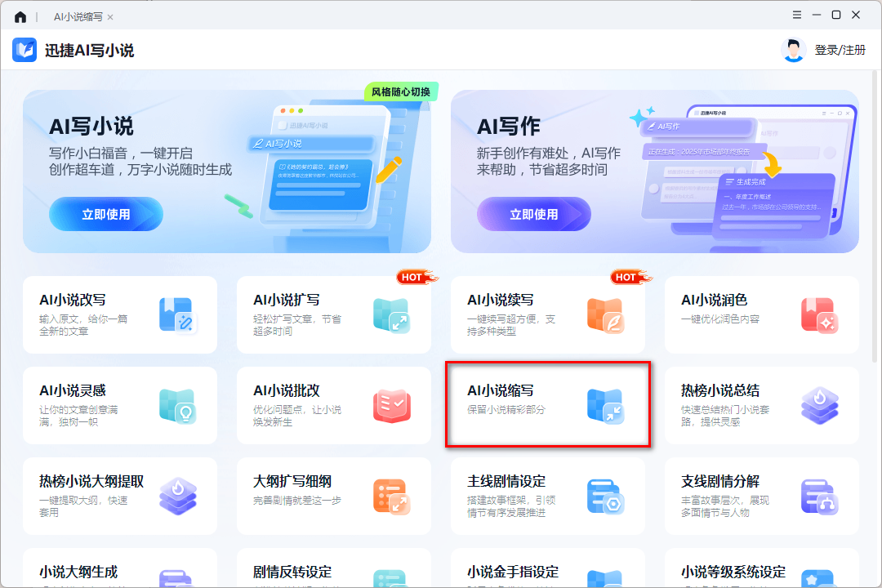Viewport: 882px width, 588px height.
Task: Open the 支线剧情分解 card title
Action: click(720, 481)
